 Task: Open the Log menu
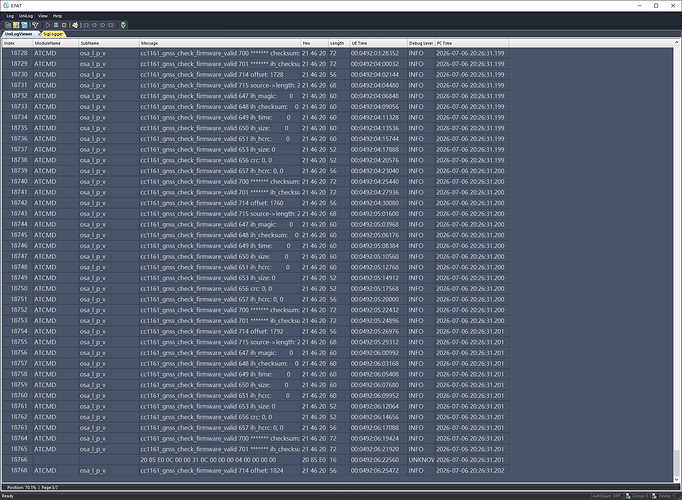pyautogui.click(x=10, y=16)
